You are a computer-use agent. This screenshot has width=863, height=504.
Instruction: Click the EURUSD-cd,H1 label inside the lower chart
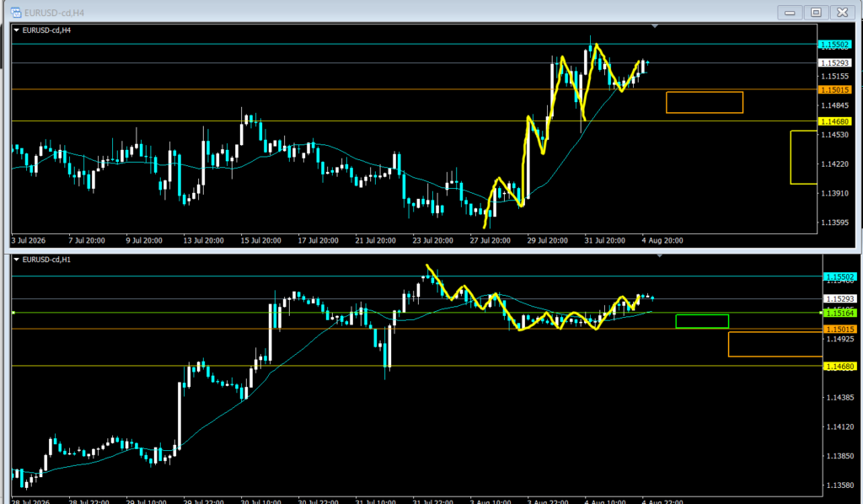coord(46,259)
